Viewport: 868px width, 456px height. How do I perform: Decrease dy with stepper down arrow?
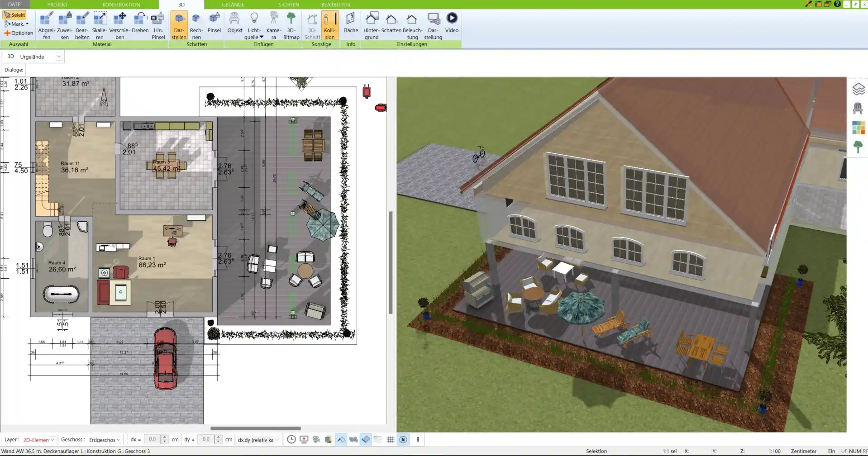click(218, 442)
